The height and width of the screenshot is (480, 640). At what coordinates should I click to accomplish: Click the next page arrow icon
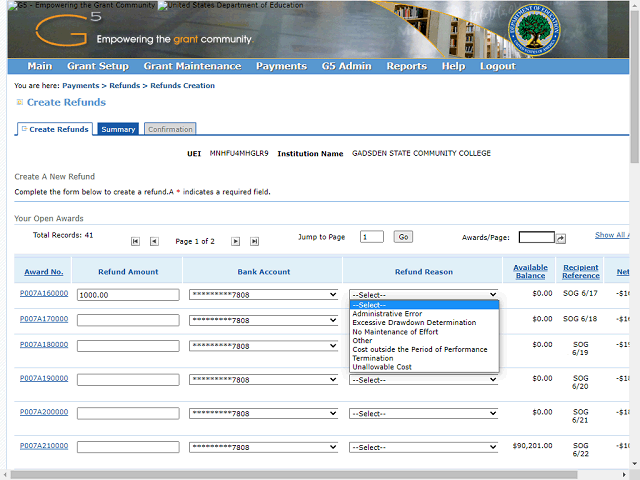pos(236,241)
